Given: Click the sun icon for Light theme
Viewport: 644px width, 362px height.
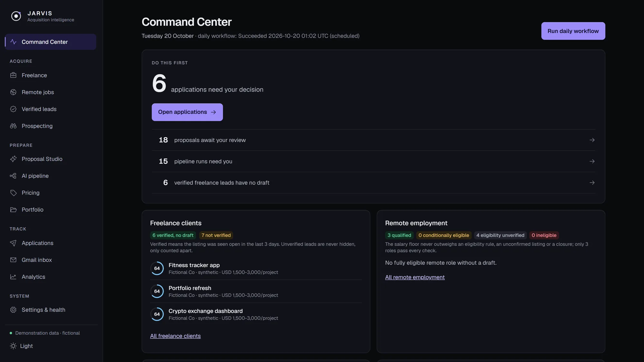Looking at the screenshot, I should [13, 346].
